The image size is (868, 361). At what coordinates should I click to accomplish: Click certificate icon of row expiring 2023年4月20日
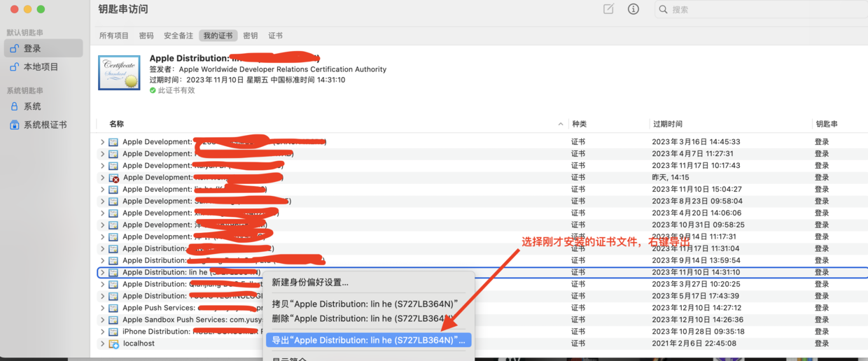coord(113,213)
